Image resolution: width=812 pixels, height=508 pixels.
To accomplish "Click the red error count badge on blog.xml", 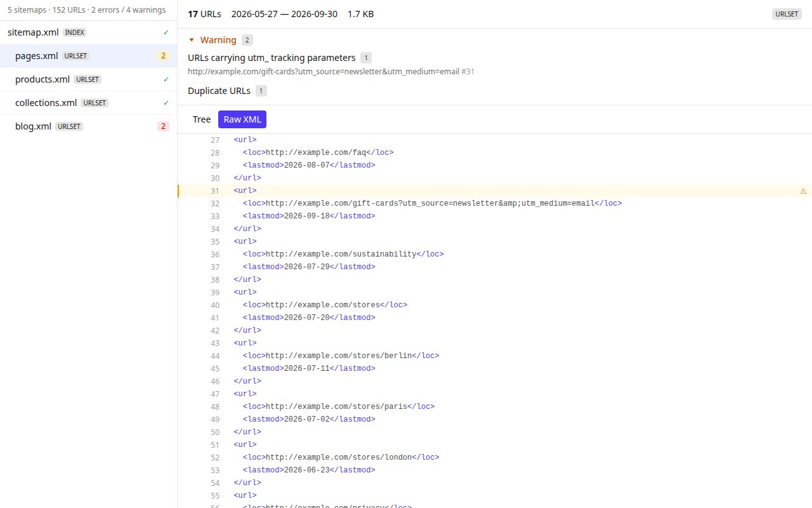I will pos(163,126).
